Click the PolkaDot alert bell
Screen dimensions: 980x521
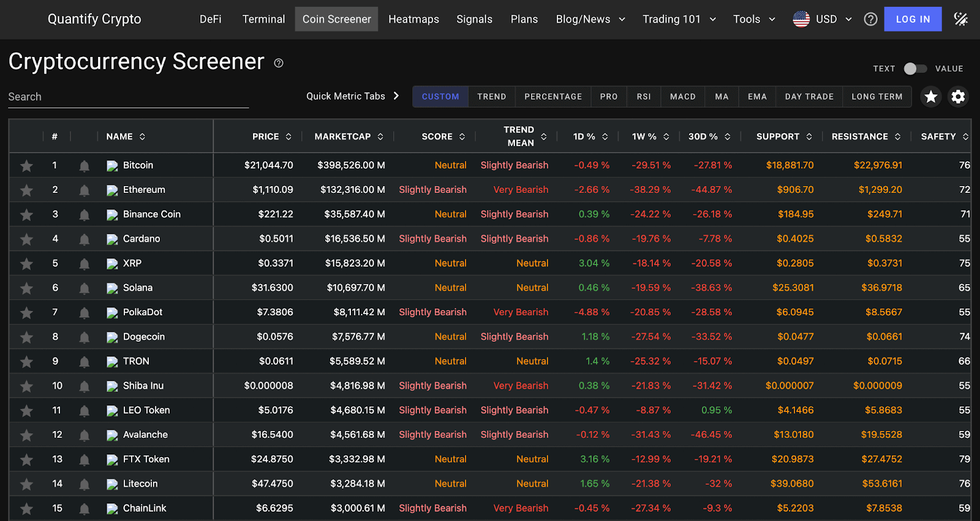[x=85, y=313]
